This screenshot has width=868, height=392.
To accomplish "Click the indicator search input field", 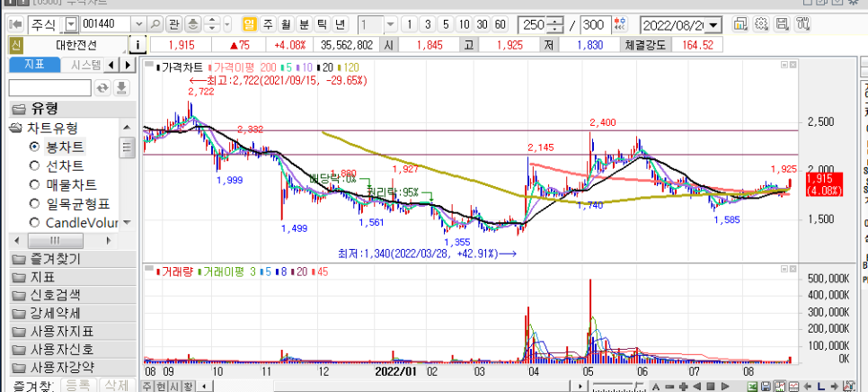I will [49, 87].
